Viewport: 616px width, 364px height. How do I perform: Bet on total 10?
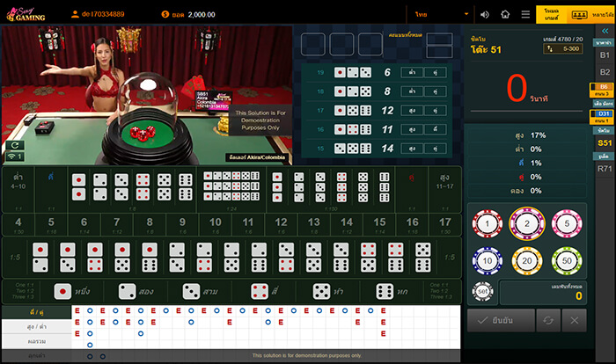coord(216,225)
